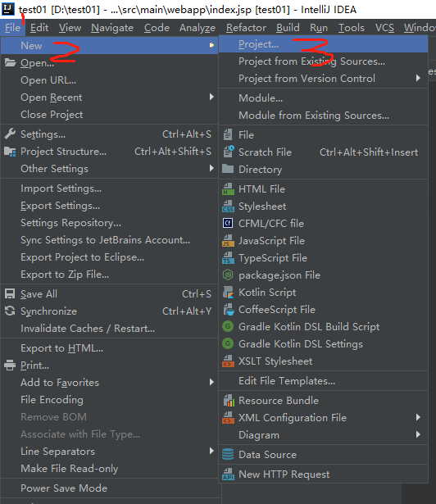Click the File document icon in submenu
This screenshot has height=504, width=436.
pos(228,134)
